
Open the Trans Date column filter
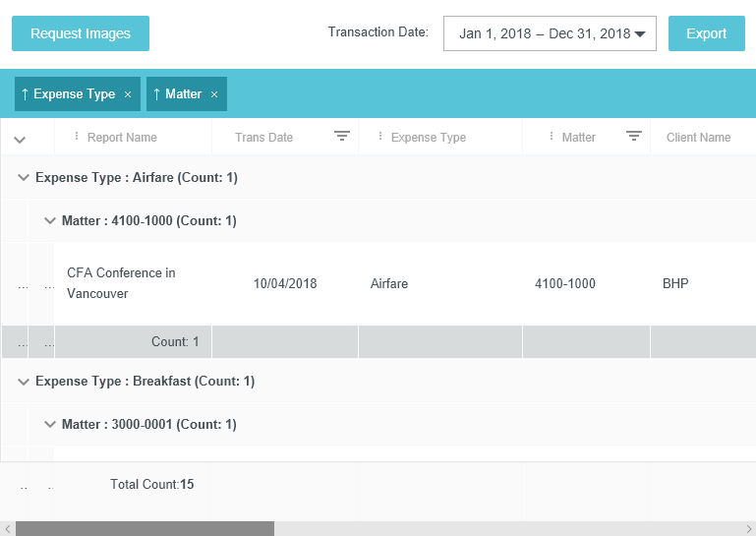tap(342, 137)
